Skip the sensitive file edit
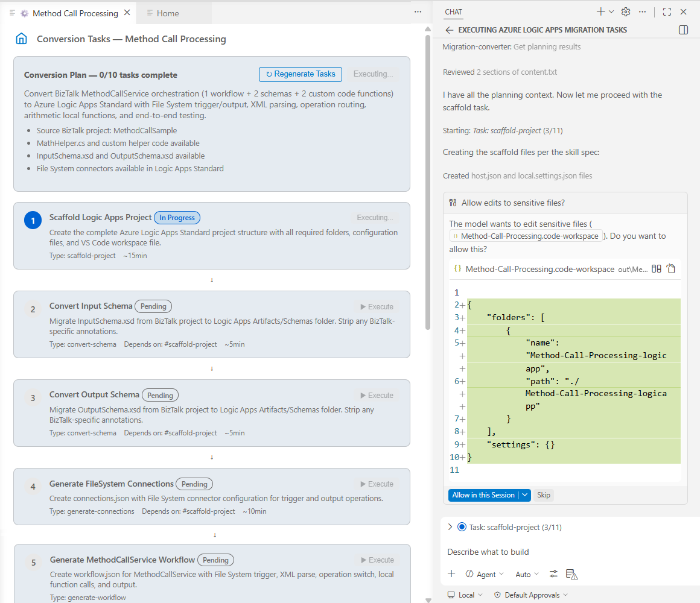Screen dimensions: 700x603 [543, 495]
